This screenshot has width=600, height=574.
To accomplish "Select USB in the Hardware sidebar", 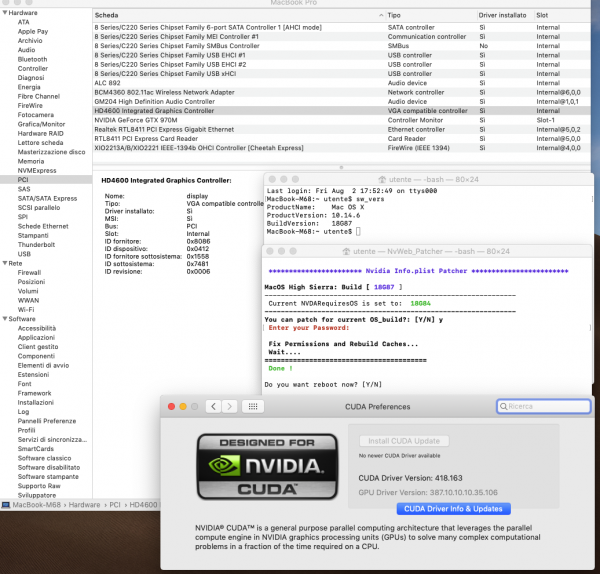I will (24, 254).
